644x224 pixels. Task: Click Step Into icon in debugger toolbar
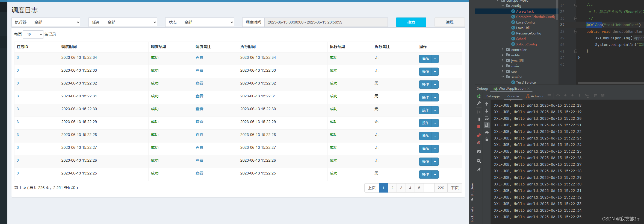pos(565,96)
